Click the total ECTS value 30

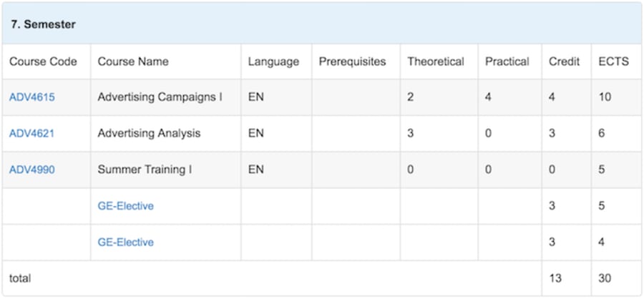click(605, 278)
